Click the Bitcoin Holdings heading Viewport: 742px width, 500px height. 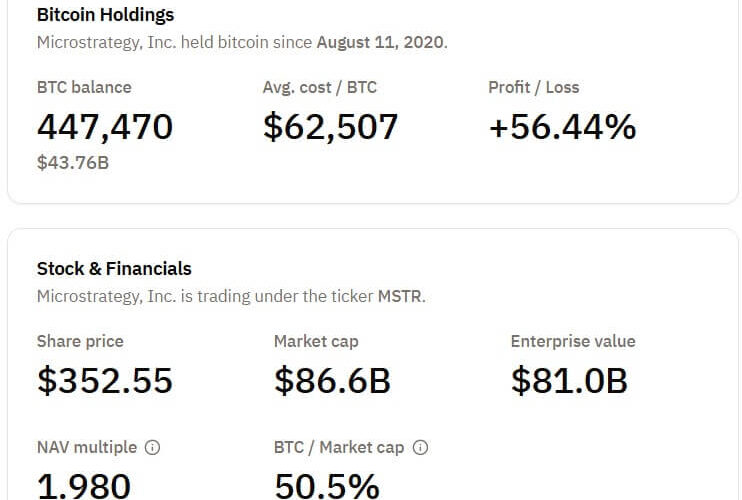(x=105, y=15)
